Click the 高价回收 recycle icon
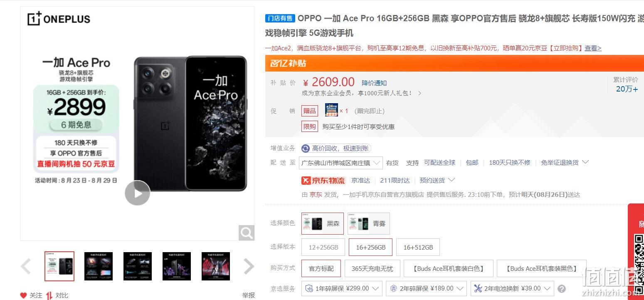The image size is (644, 300). click(x=306, y=149)
